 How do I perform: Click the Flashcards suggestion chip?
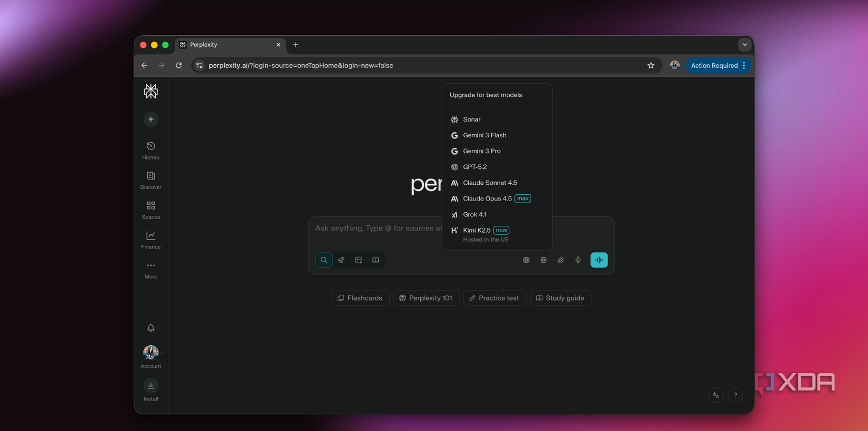[360, 298]
